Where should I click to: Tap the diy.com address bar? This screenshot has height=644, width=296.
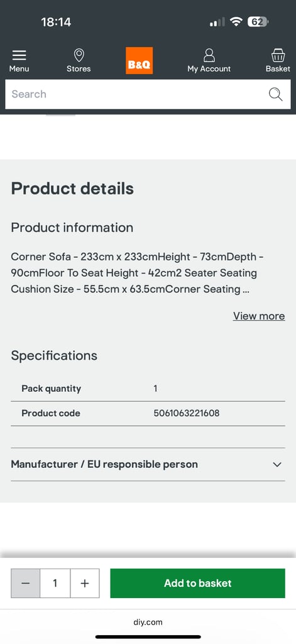pos(148,622)
